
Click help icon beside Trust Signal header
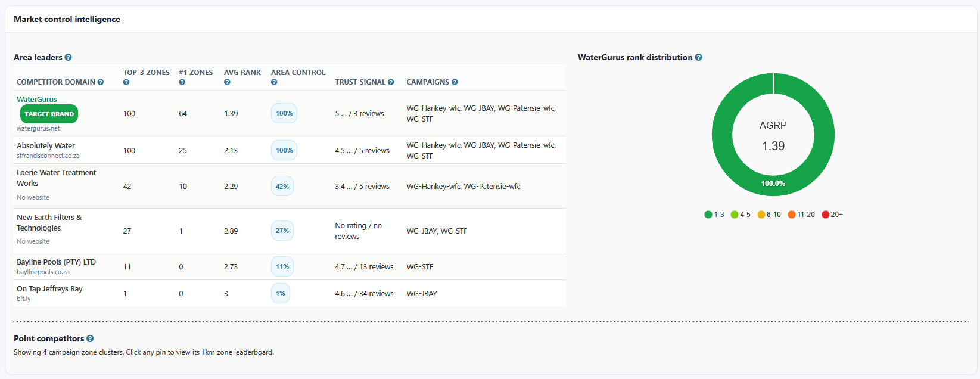pyautogui.click(x=391, y=82)
